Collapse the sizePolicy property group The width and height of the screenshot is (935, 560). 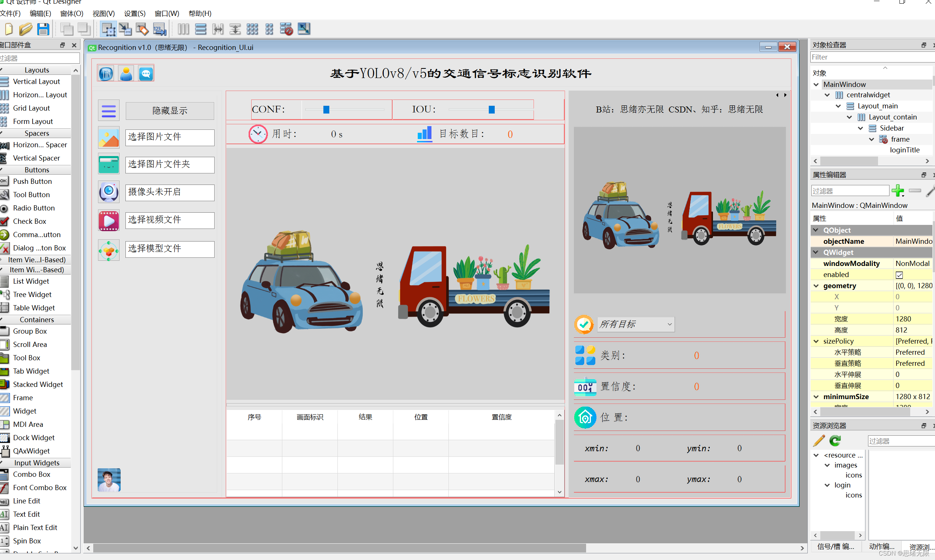click(x=816, y=341)
